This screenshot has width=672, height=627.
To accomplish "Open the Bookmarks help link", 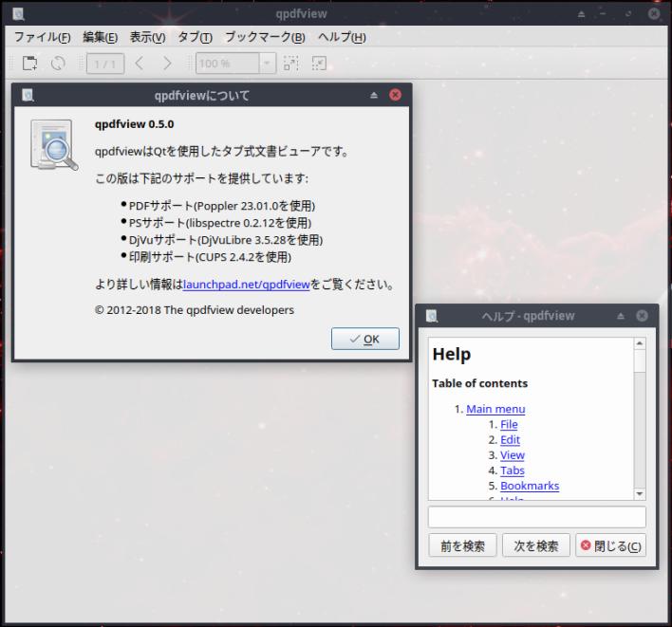I will point(530,486).
